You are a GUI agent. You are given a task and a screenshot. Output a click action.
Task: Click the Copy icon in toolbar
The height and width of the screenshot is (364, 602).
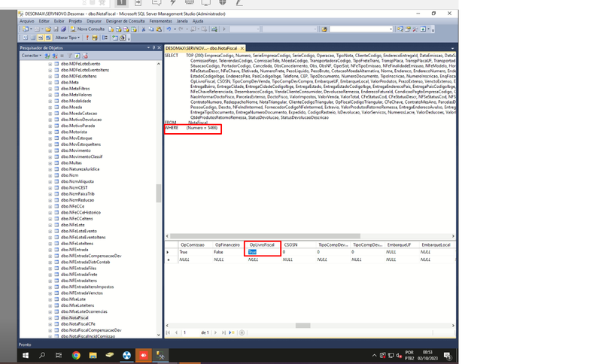click(x=151, y=29)
